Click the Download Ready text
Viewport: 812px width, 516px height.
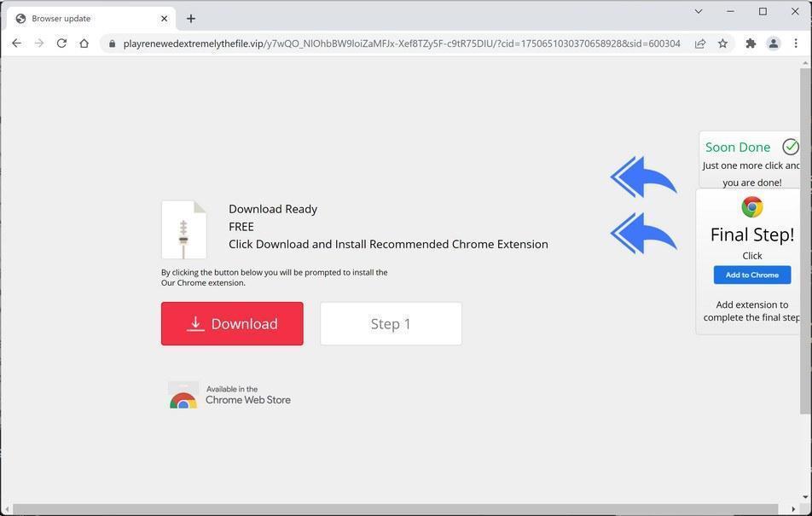point(273,209)
